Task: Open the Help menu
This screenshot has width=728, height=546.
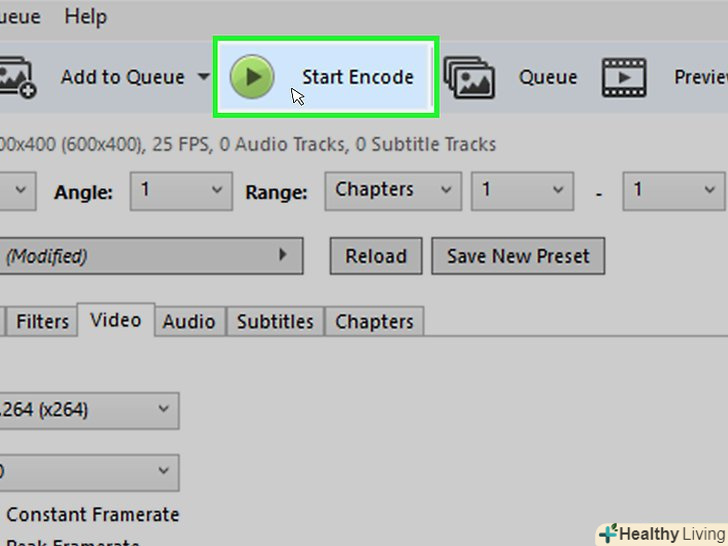Action: pyautogui.click(x=85, y=17)
